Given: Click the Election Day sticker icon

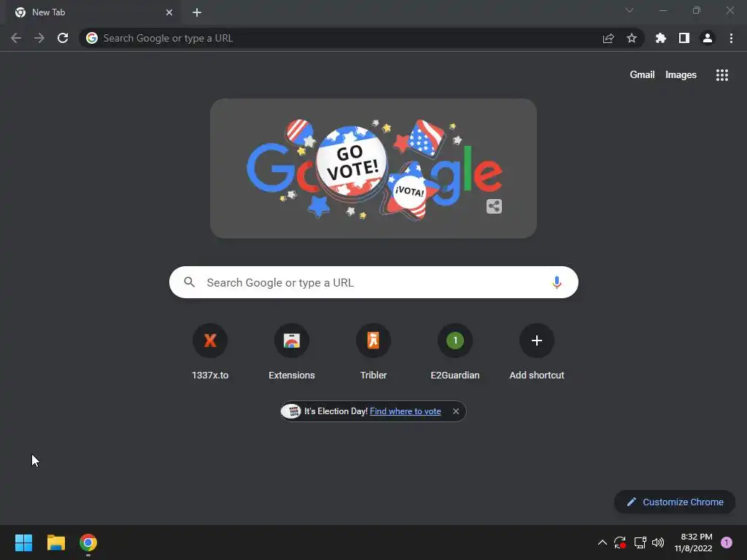Looking at the screenshot, I should pos(290,411).
